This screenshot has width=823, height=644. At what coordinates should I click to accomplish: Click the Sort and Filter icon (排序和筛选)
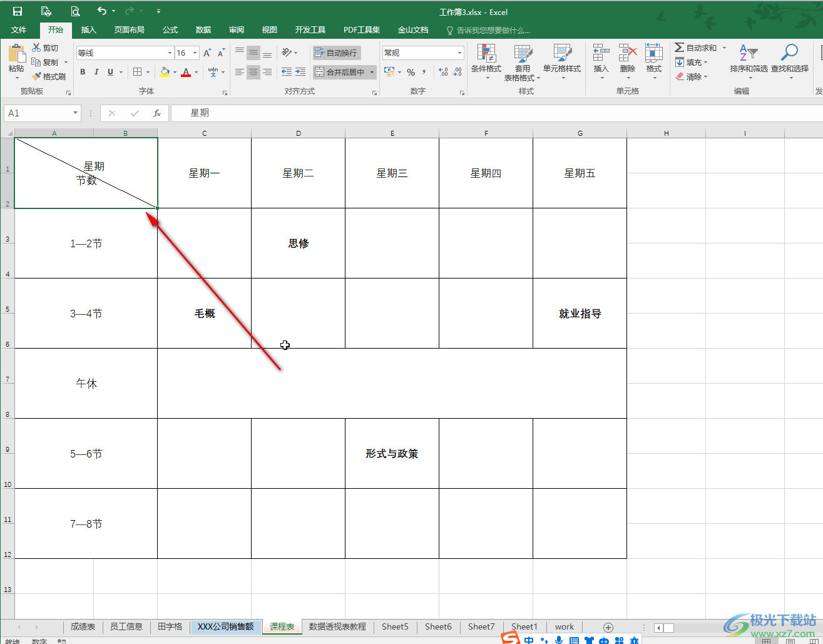point(749,53)
